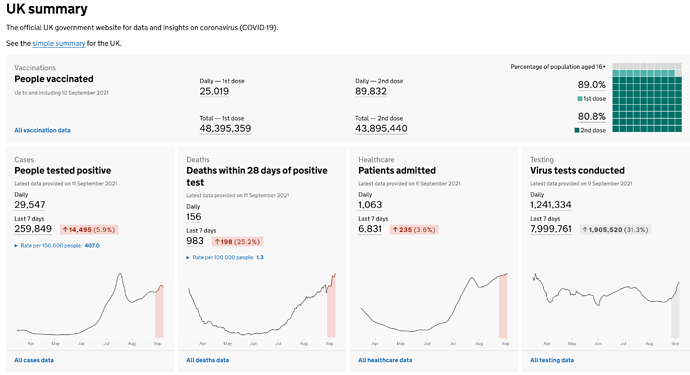690x375 pixels.
Task: Click Deaths within 28 days heading
Action: [257, 176]
